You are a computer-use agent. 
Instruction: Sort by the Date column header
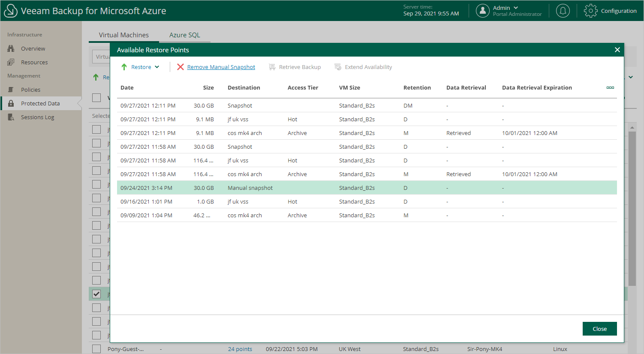pos(127,87)
